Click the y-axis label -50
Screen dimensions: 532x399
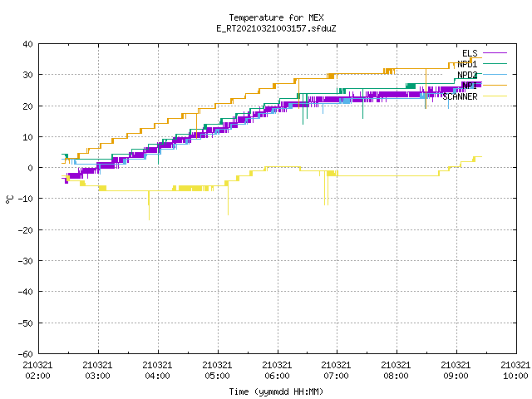26,323
